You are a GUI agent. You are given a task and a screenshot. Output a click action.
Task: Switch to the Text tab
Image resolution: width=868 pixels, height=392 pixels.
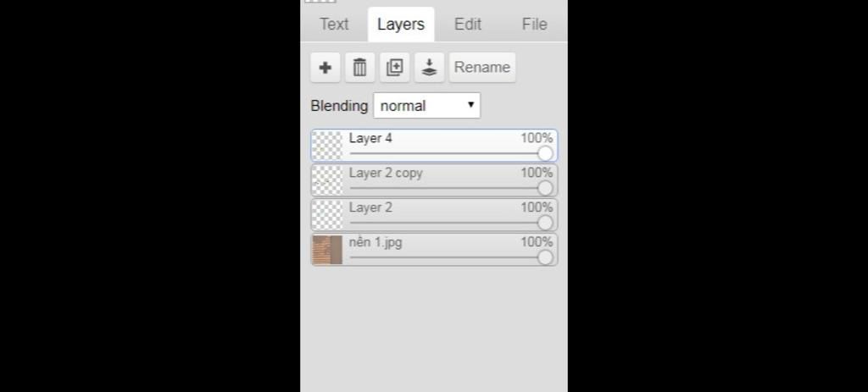(334, 25)
